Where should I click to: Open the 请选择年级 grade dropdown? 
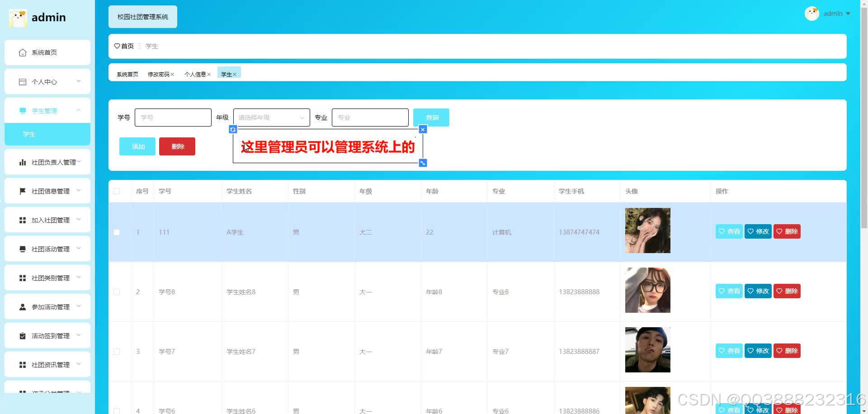click(x=272, y=118)
